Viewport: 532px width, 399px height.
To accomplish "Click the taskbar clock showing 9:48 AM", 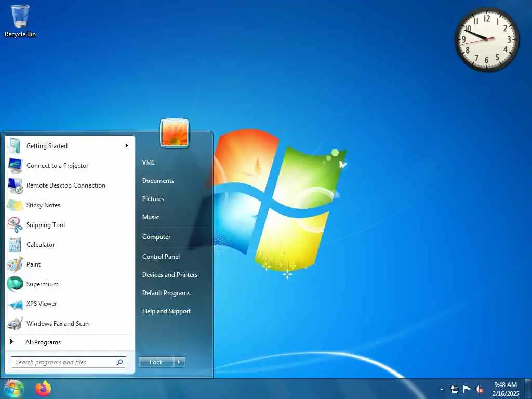I will click(506, 389).
